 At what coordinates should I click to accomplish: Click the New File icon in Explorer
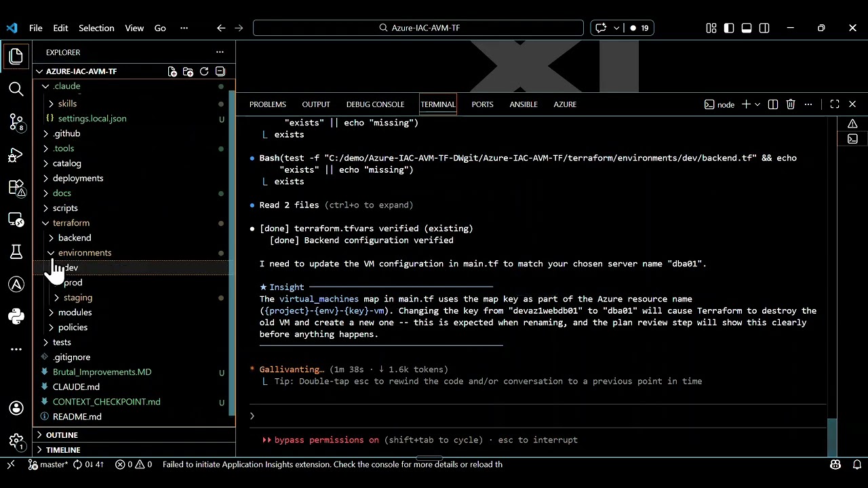(172, 71)
